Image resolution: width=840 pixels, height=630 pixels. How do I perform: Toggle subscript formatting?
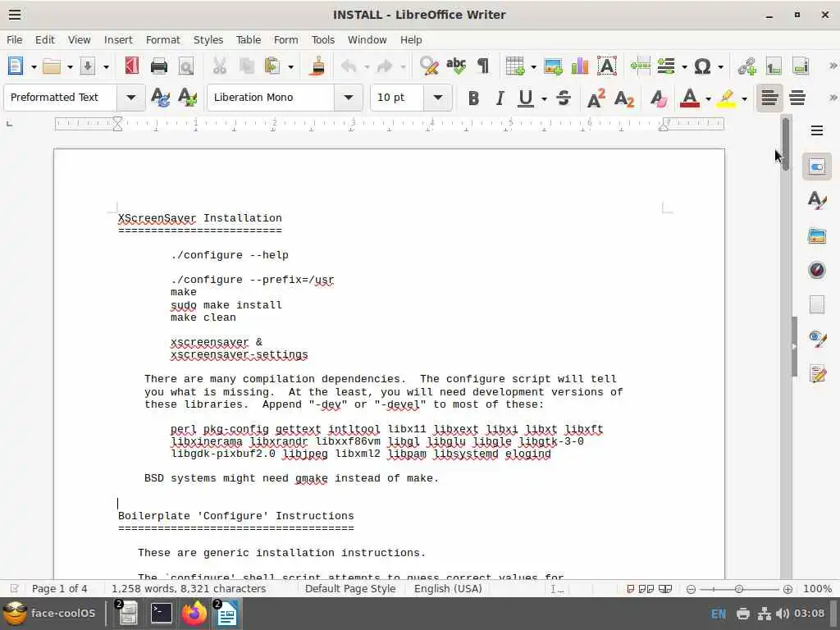coord(624,98)
